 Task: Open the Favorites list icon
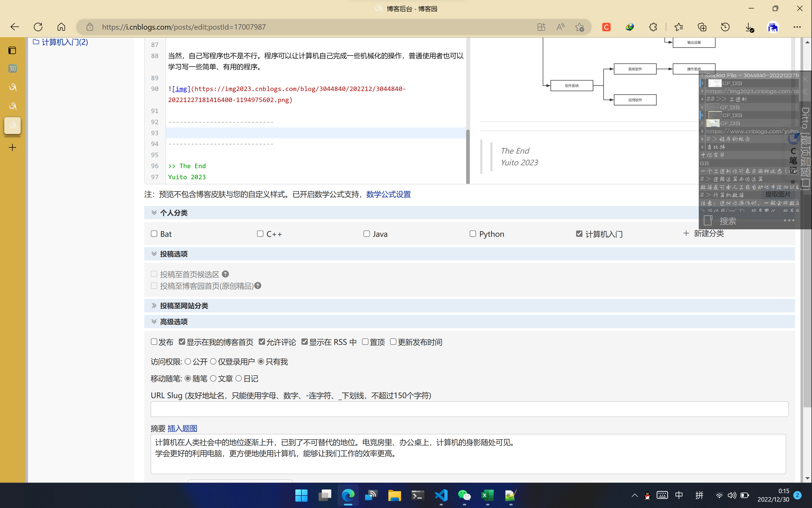pos(679,27)
